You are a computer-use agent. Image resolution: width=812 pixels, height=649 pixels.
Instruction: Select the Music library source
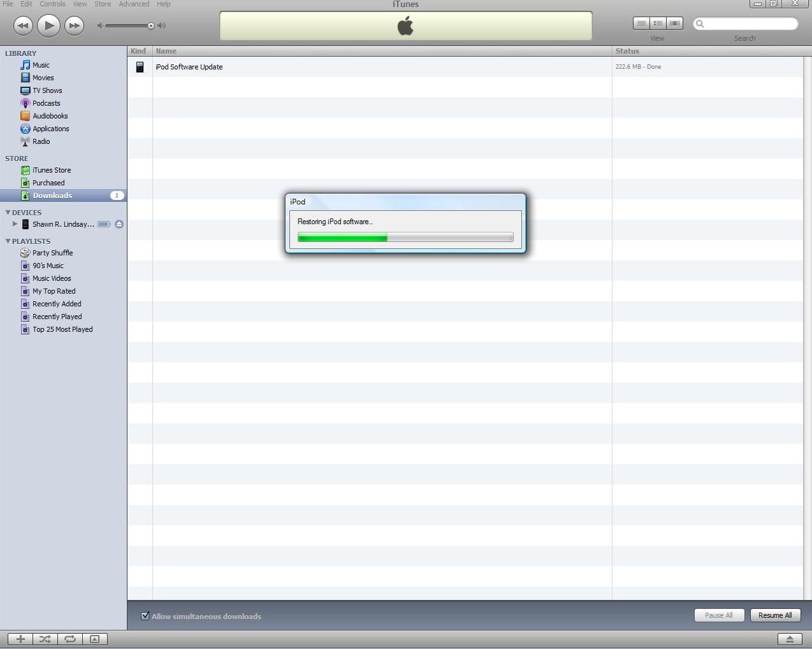tap(41, 64)
